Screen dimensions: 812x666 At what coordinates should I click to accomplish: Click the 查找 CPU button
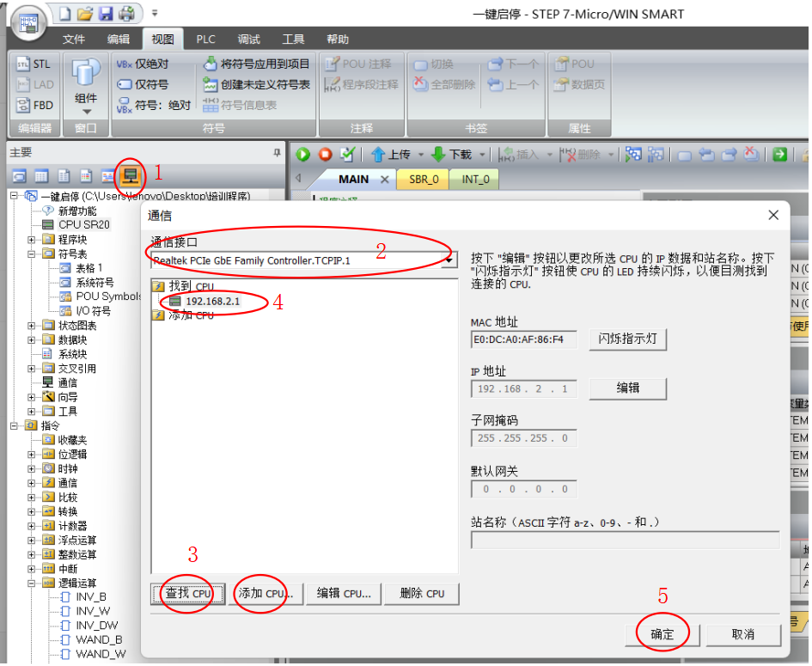coord(188,594)
